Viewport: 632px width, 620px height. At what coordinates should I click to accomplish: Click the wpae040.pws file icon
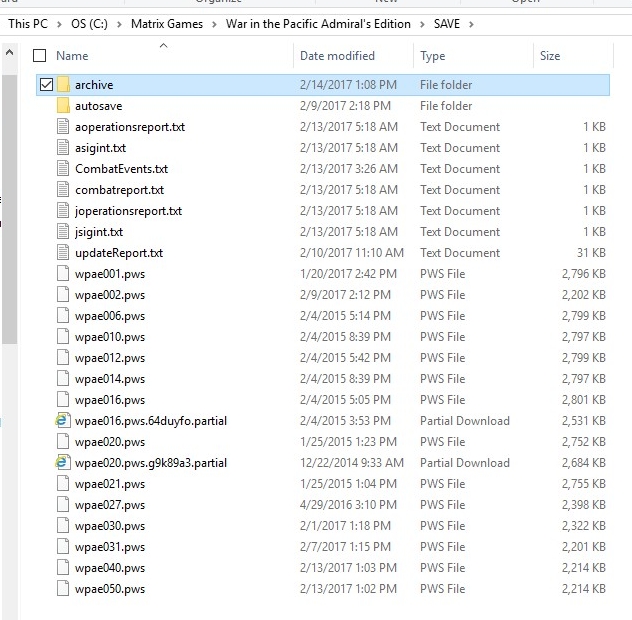coord(63,568)
